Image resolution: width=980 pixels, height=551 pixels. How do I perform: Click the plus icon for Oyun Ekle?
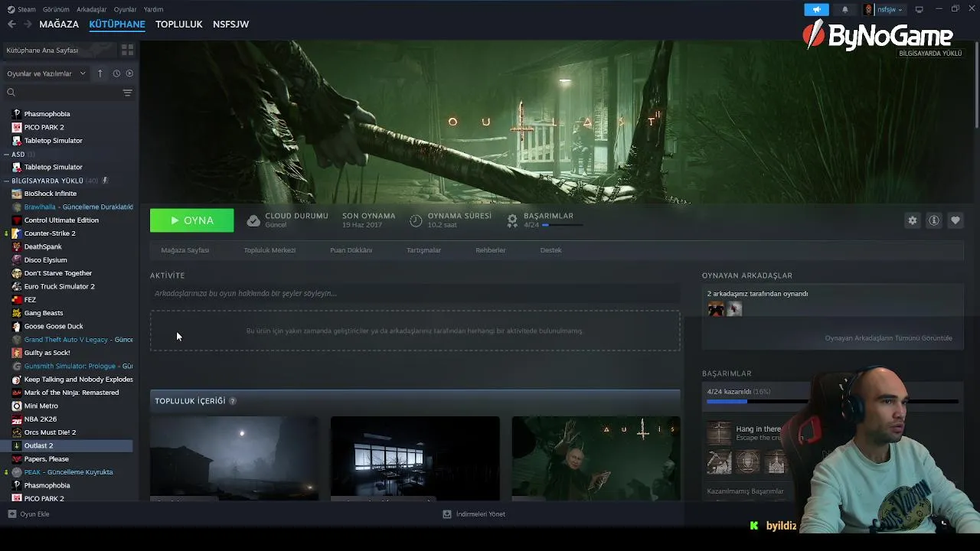click(11, 514)
